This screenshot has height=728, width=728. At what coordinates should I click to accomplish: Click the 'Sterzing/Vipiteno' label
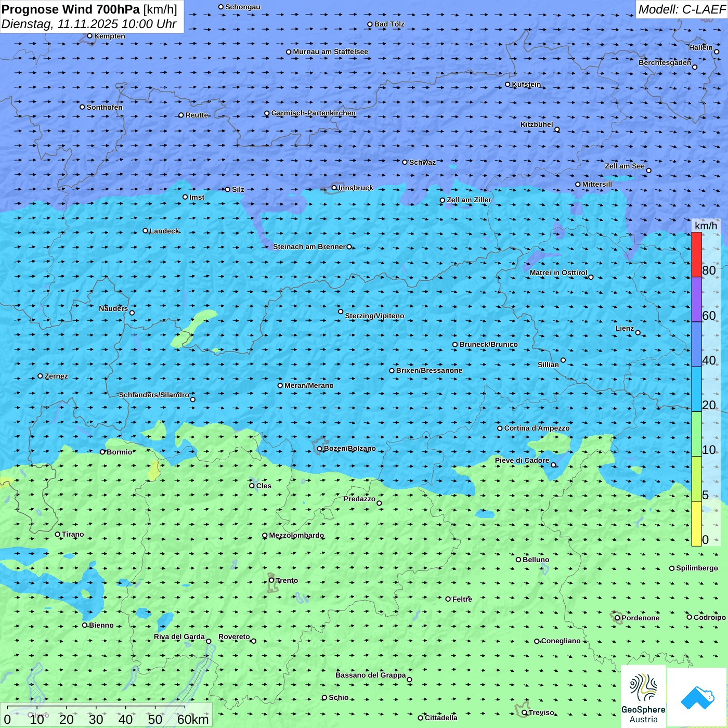click(374, 316)
